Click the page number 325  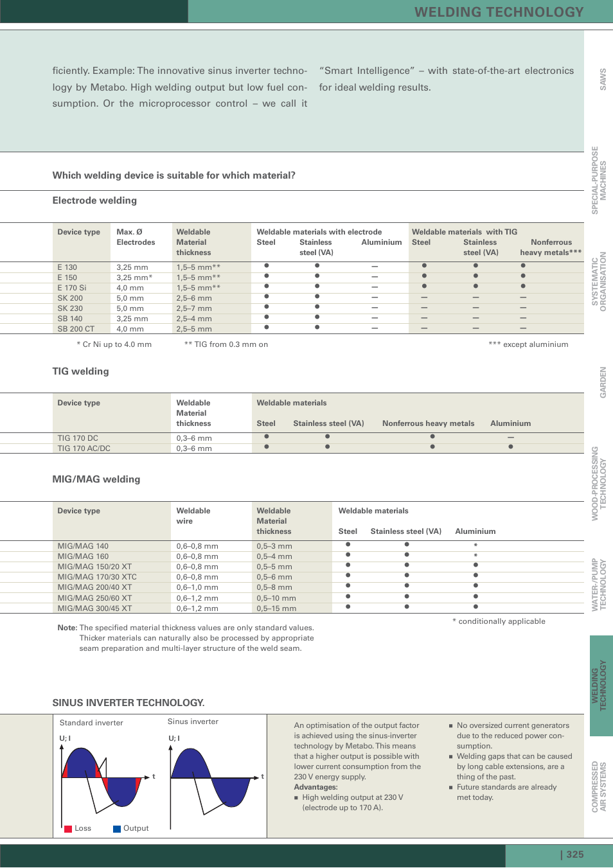575,855
